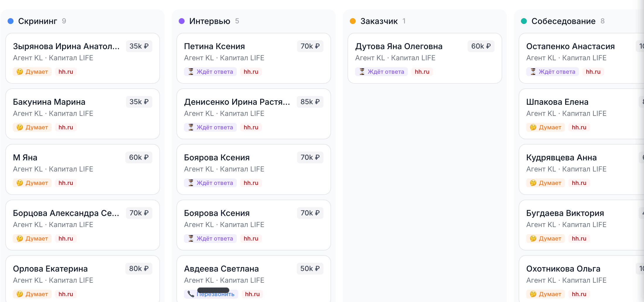Click Думает tag on Орлова Екатерина card
Screen dimensions: 644x302
pos(32,294)
